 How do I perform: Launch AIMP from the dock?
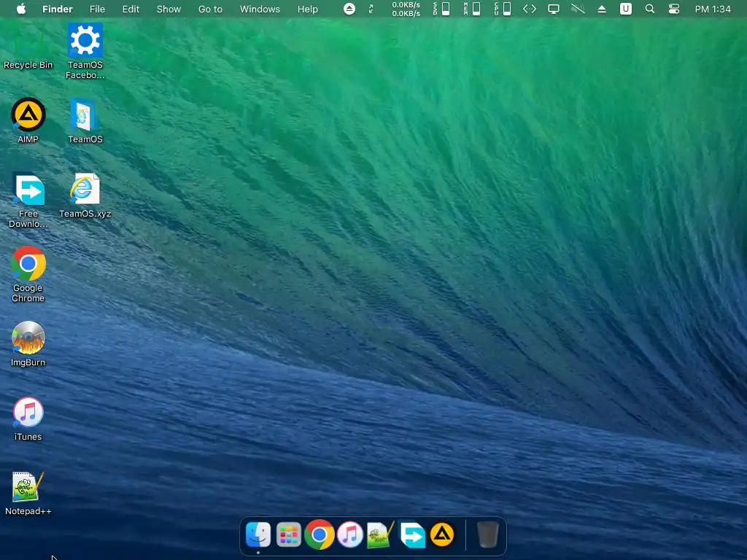coord(442,534)
